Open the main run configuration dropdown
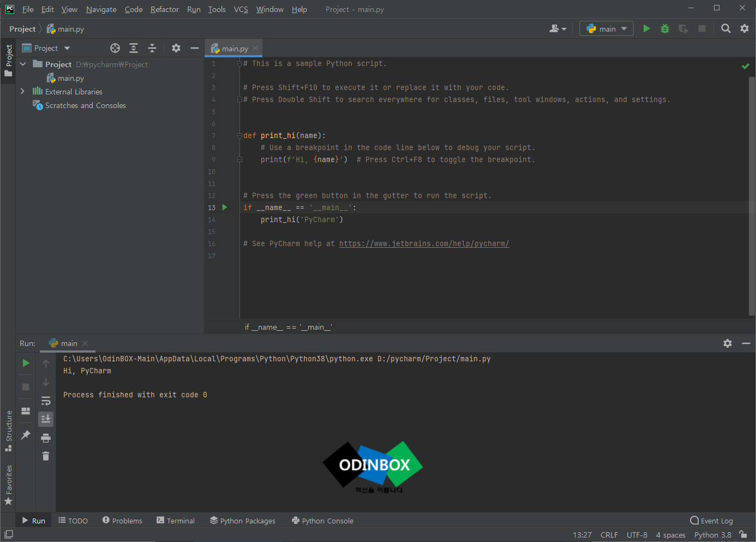 pyautogui.click(x=607, y=28)
